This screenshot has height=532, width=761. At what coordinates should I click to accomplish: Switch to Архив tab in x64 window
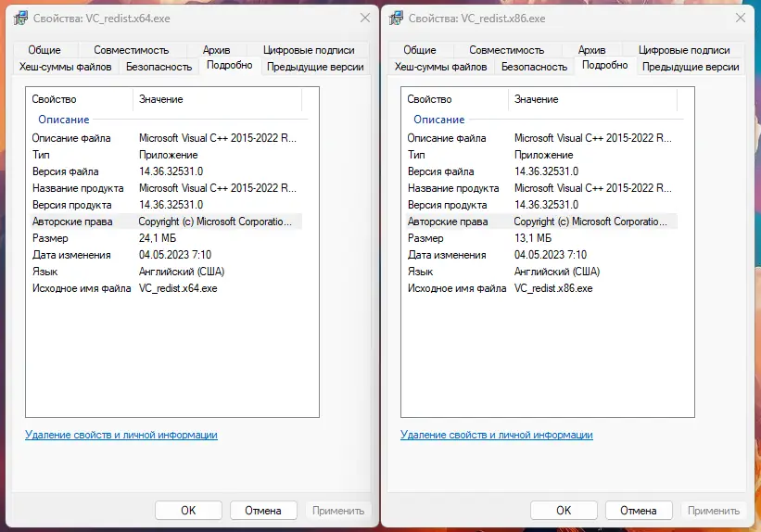pyautogui.click(x=216, y=50)
